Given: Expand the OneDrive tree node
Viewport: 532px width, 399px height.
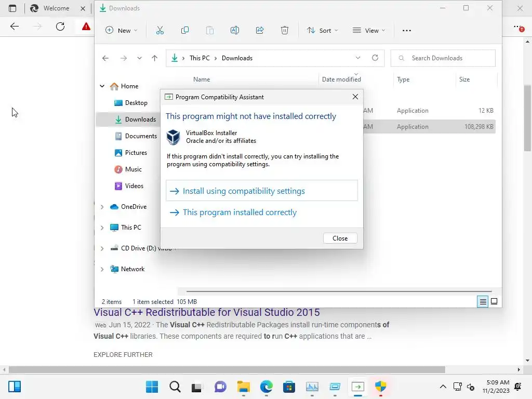Looking at the screenshot, I should pos(102,207).
